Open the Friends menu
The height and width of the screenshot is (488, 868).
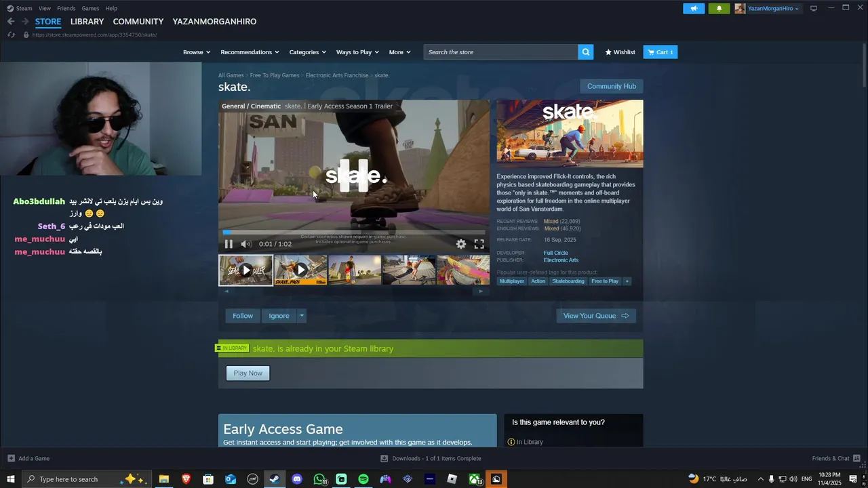[x=66, y=8]
